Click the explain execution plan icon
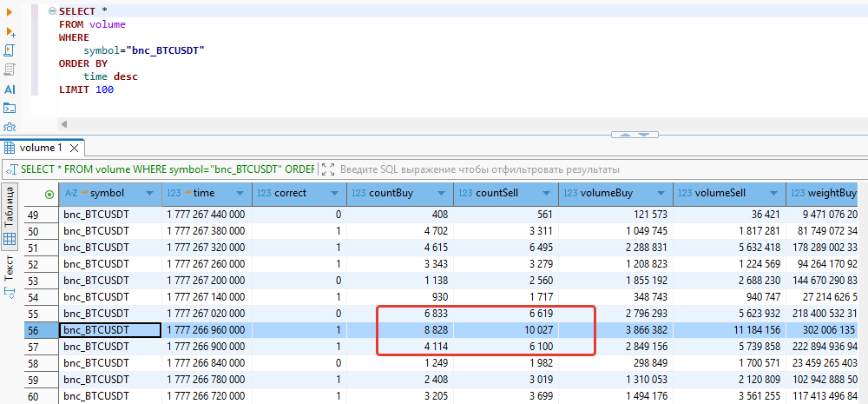The height and width of the screenshot is (404, 868). pos(10,70)
